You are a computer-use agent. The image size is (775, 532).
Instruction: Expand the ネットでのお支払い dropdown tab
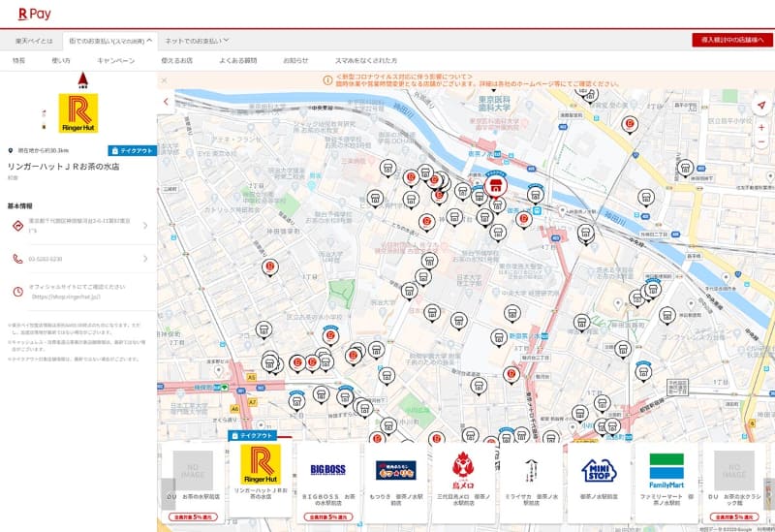[197, 41]
